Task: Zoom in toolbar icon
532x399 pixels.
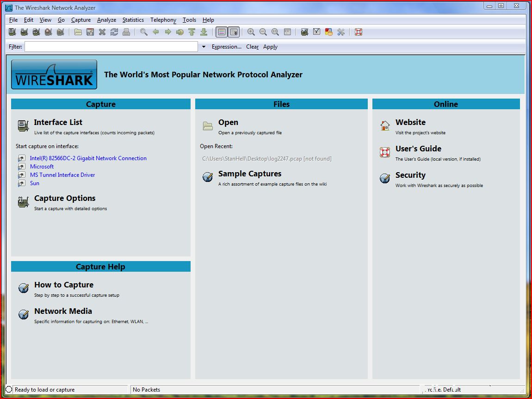Action: [251, 32]
